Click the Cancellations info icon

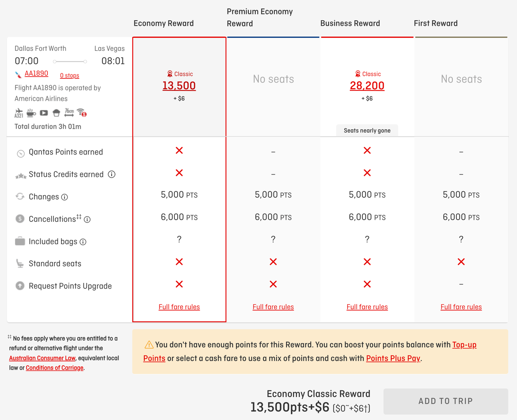[87, 219]
